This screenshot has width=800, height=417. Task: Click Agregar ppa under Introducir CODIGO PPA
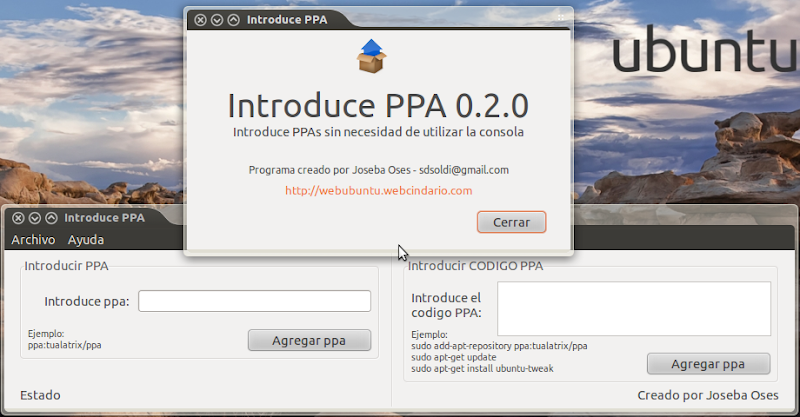click(x=708, y=364)
